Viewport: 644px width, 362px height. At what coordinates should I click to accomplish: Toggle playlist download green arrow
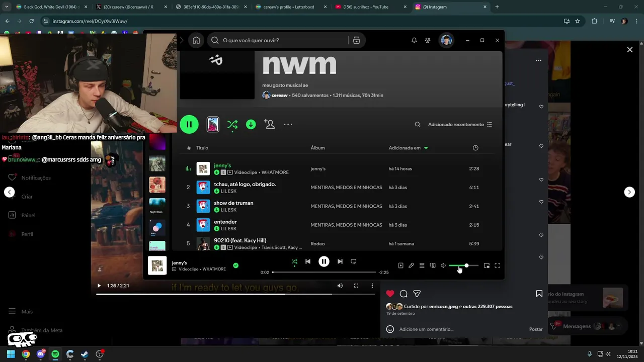click(251, 124)
